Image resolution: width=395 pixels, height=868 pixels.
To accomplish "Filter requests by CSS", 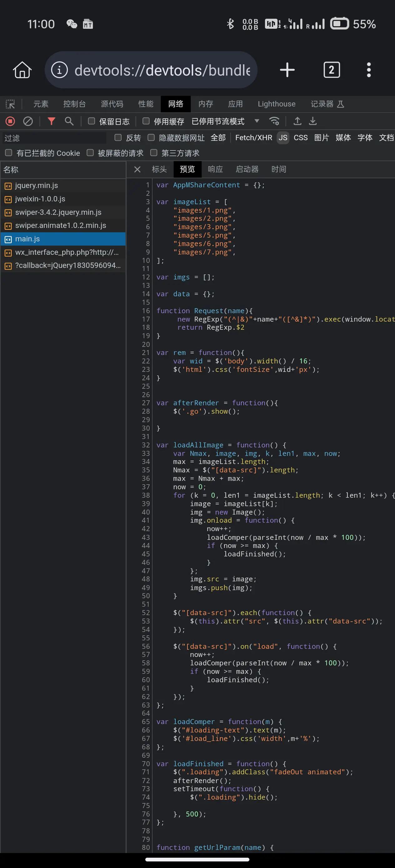I will (301, 137).
